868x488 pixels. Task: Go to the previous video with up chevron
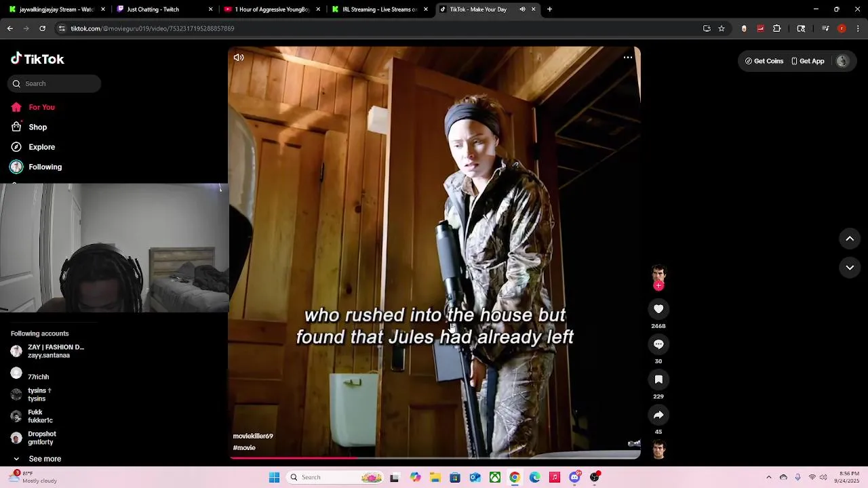point(850,239)
